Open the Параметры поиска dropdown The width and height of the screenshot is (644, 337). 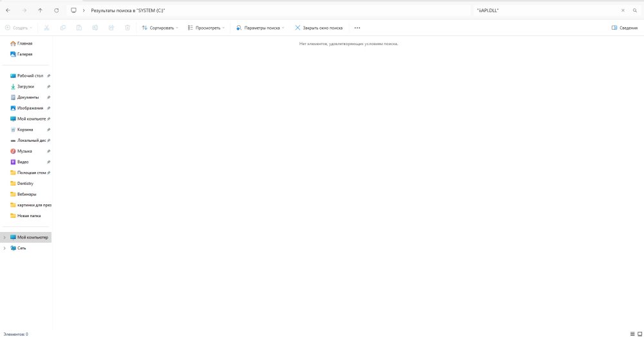[x=260, y=28]
